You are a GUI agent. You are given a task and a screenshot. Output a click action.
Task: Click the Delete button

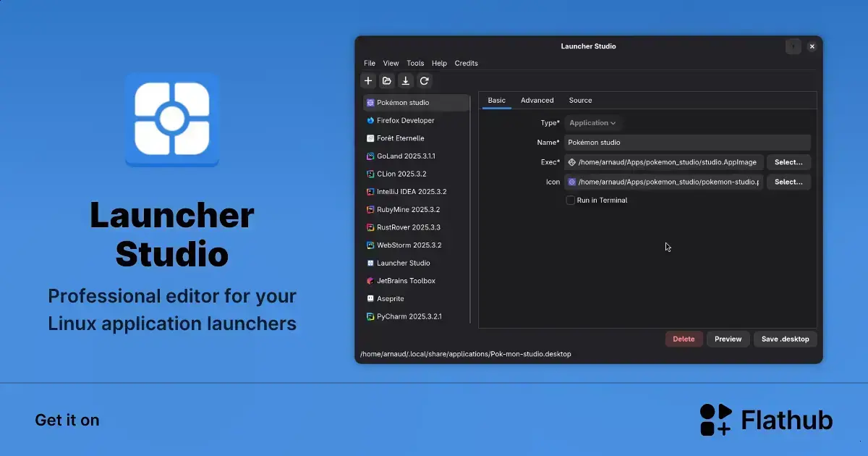[684, 339]
